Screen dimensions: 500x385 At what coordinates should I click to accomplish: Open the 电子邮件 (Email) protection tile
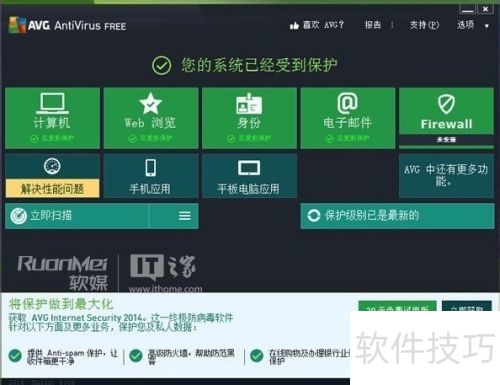click(x=348, y=118)
